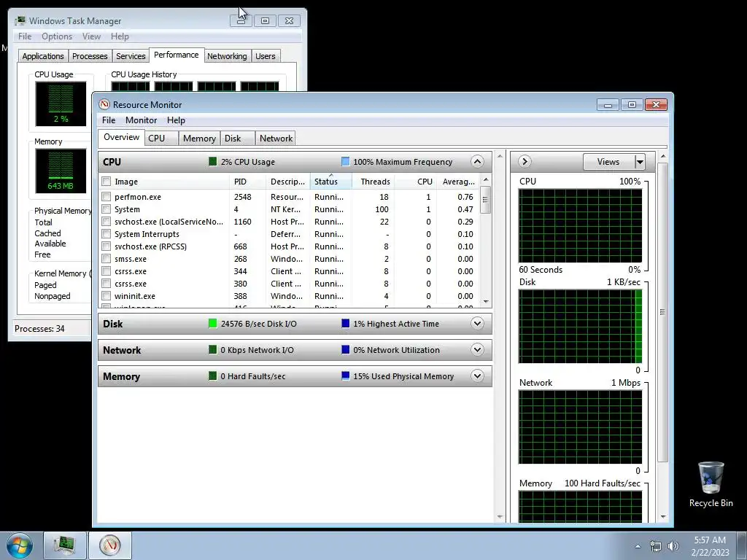The width and height of the screenshot is (747, 560).
Task: Open the Views dropdown arrow
Action: click(x=639, y=162)
